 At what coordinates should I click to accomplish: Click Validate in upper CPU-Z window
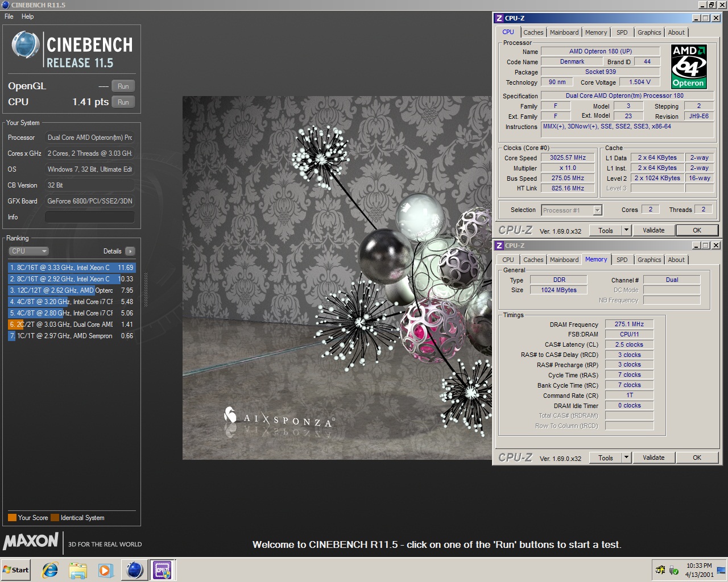(x=653, y=231)
